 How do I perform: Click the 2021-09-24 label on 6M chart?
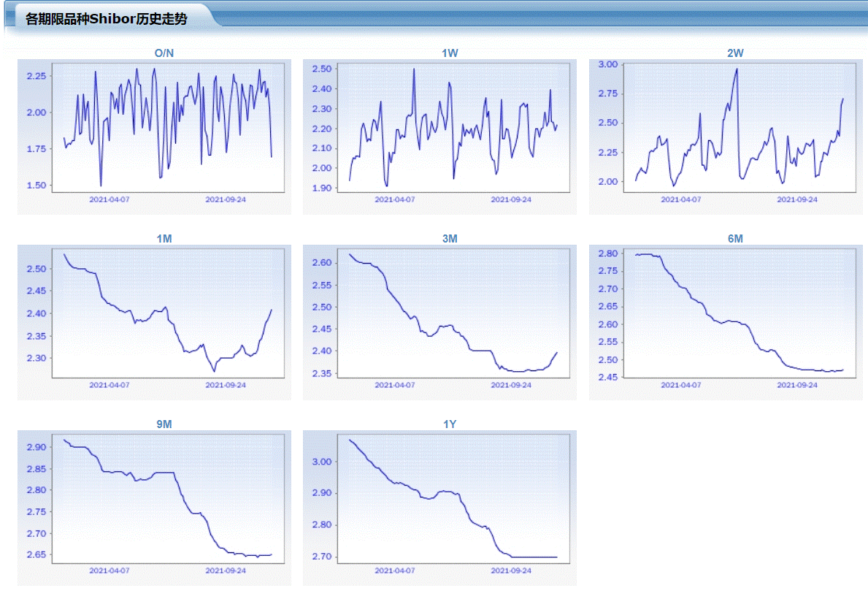796,385
